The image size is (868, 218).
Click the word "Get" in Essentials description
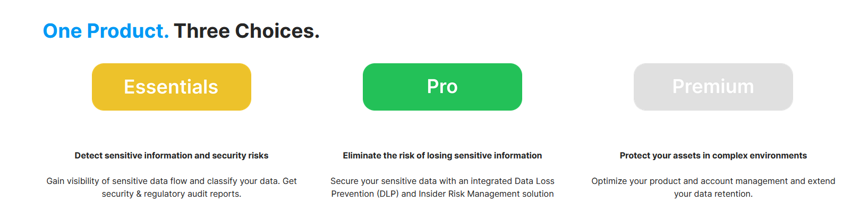290,181
